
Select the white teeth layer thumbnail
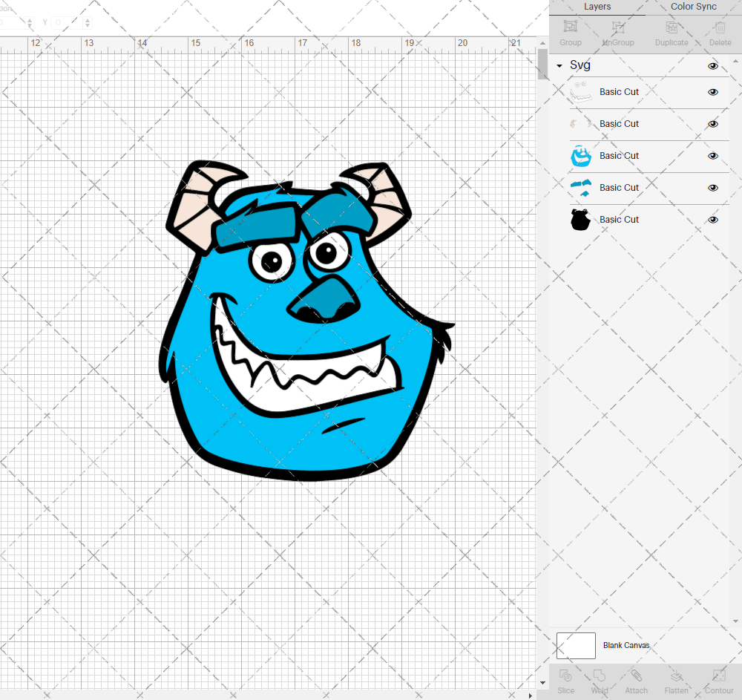click(581, 92)
